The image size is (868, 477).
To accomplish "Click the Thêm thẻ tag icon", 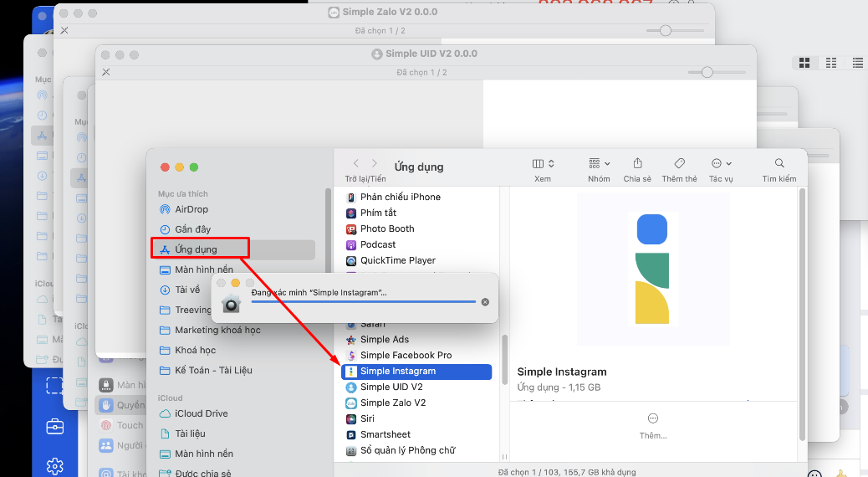I will click(x=679, y=163).
